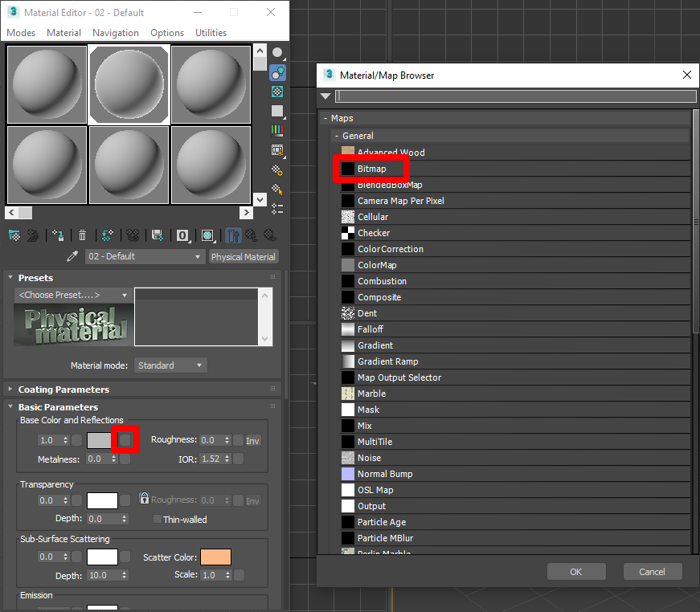The width and height of the screenshot is (700, 612).
Task: Run Video Color Check
Action: (x=277, y=130)
